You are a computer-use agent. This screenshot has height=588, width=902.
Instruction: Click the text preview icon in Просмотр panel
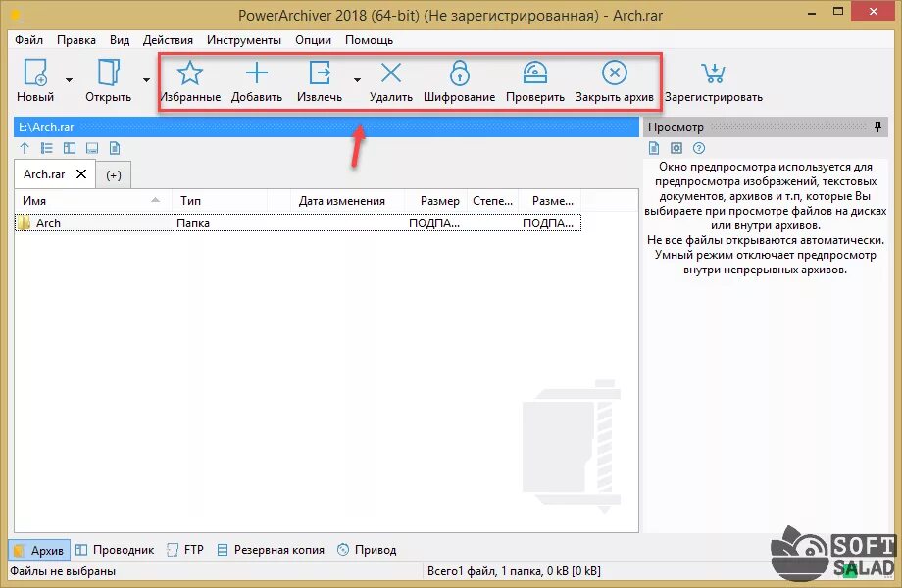pos(654,148)
